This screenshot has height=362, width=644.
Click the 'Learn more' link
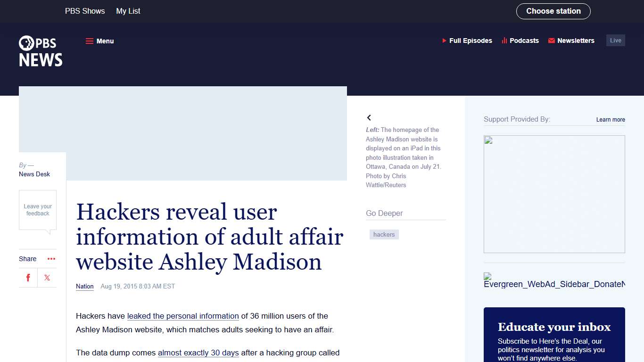coord(610,120)
